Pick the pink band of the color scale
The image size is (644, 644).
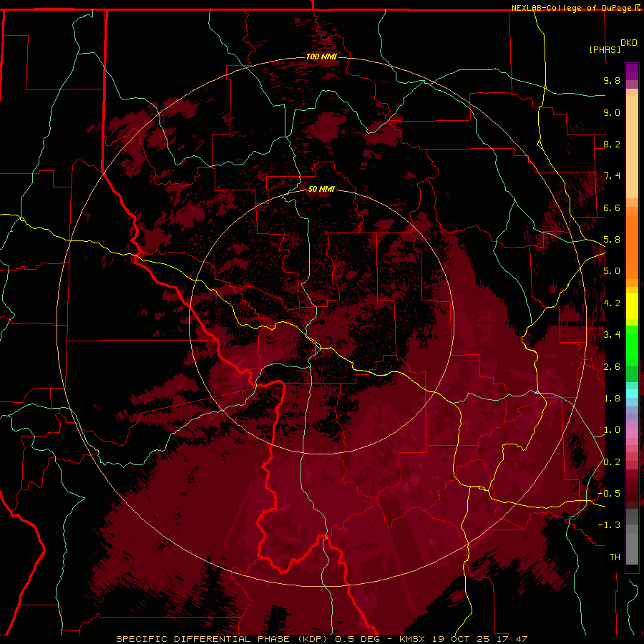point(632,434)
